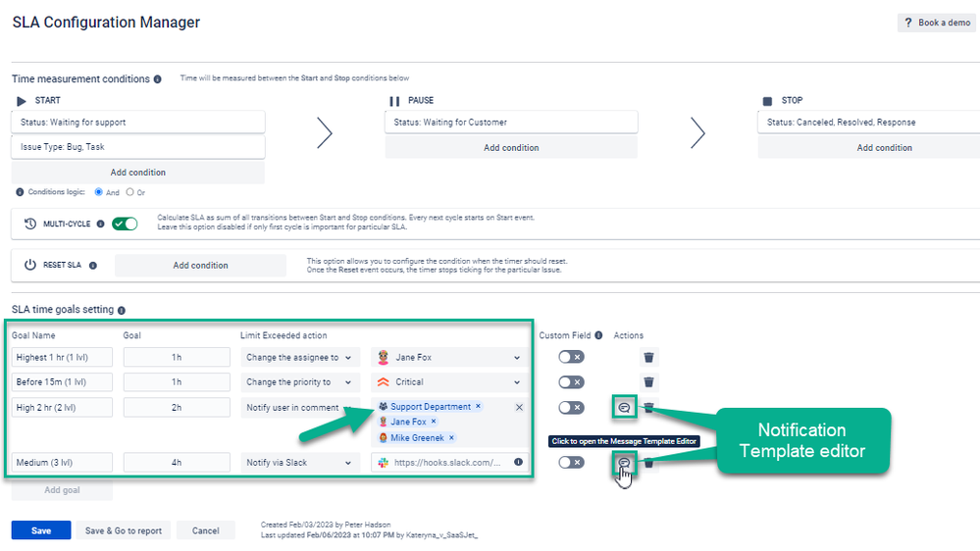The height and width of the screenshot is (551, 980).
Task: Click Add goal button
Action: [62, 490]
